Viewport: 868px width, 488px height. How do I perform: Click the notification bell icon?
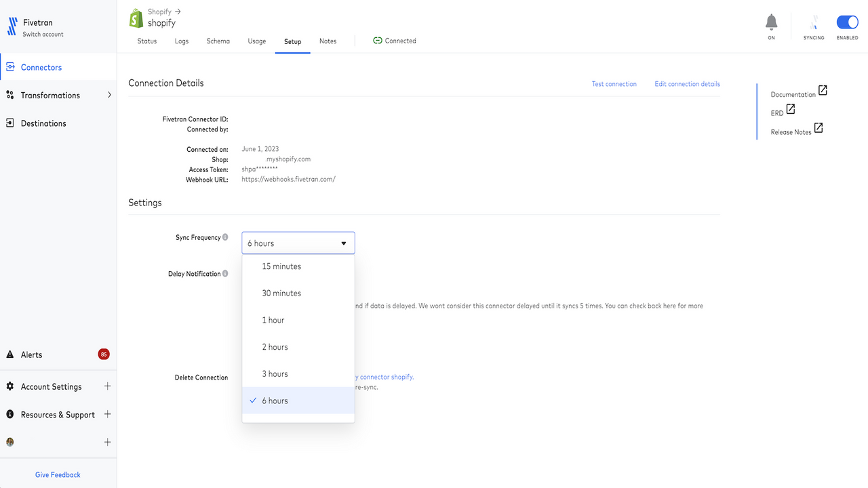tap(772, 22)
